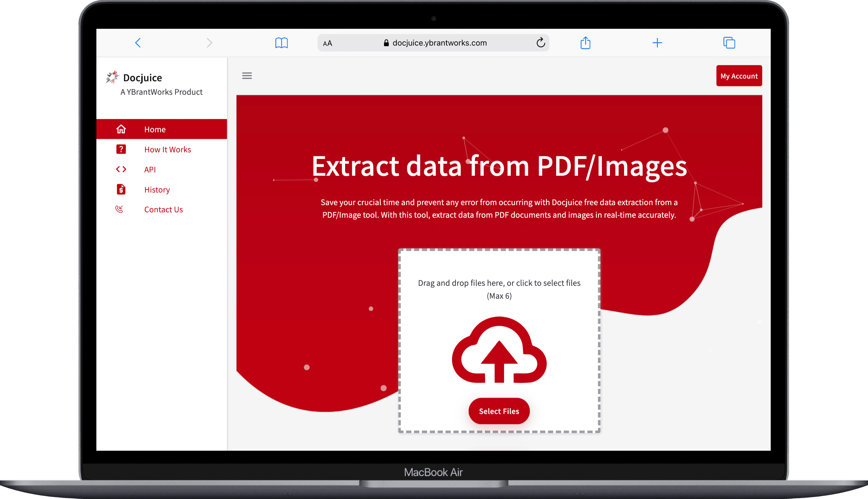Add a new tab with plus icon
The height and width of the screenshot is (499, 868).
657,43
